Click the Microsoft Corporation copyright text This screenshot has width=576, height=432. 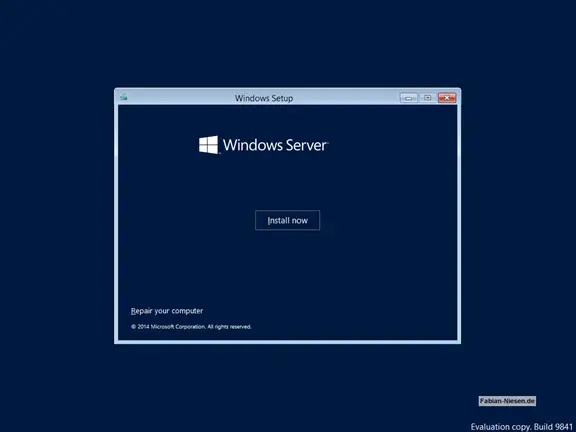point(191,327)
